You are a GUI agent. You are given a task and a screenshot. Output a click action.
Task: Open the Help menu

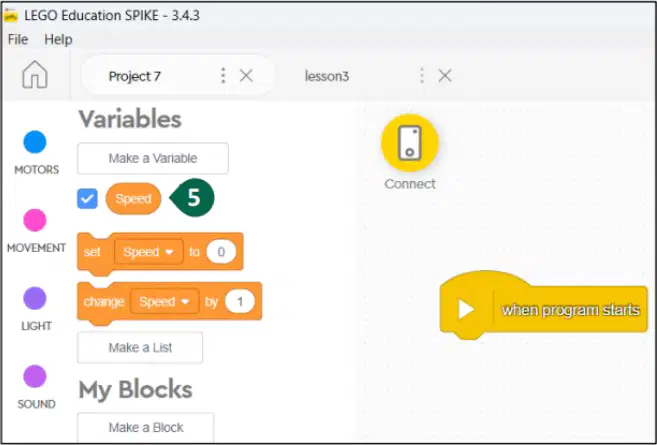pyautogui.click(x=58, y=39)
